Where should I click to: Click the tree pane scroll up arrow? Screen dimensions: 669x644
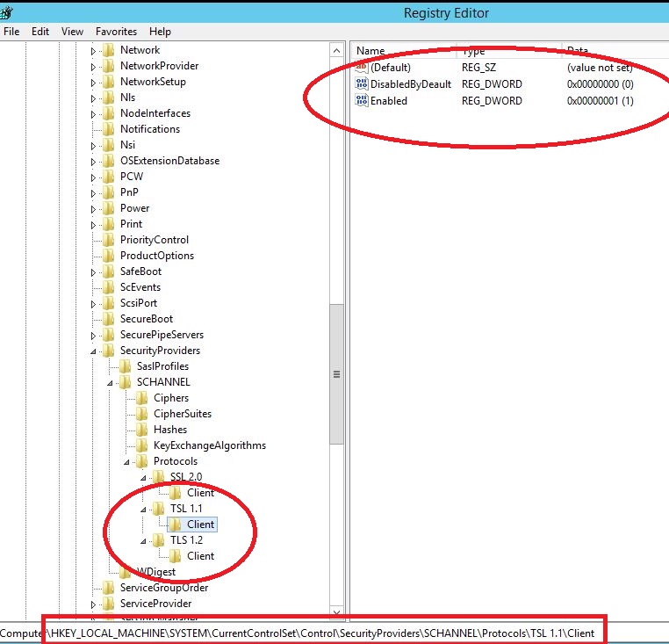pos(336,51)
